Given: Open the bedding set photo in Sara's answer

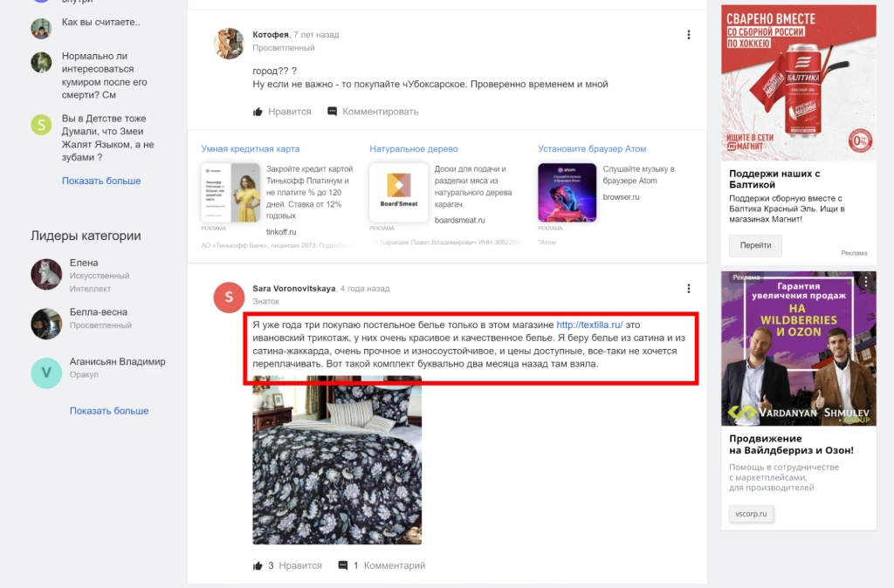Looking at the screenshot, I should point(337,460).
